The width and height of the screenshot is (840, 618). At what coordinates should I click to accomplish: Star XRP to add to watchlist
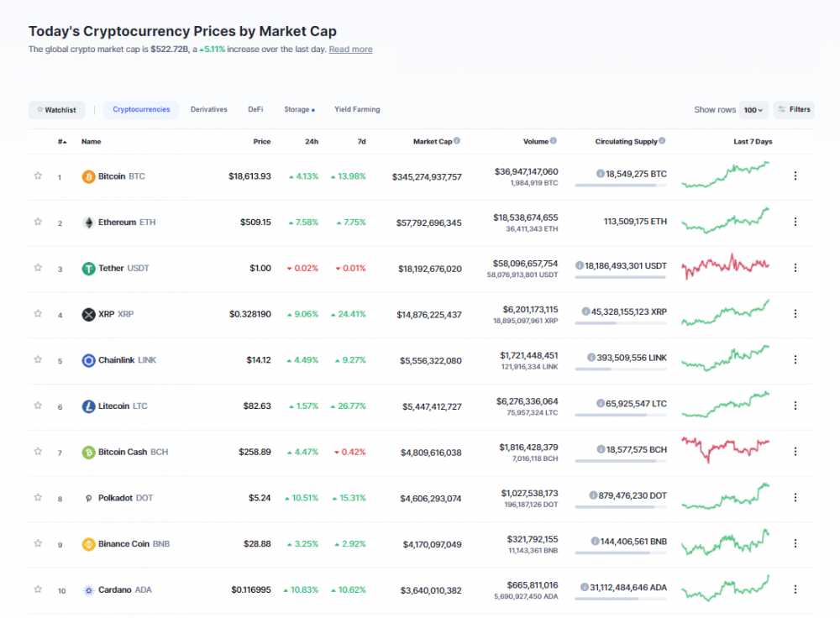point(38,314)
